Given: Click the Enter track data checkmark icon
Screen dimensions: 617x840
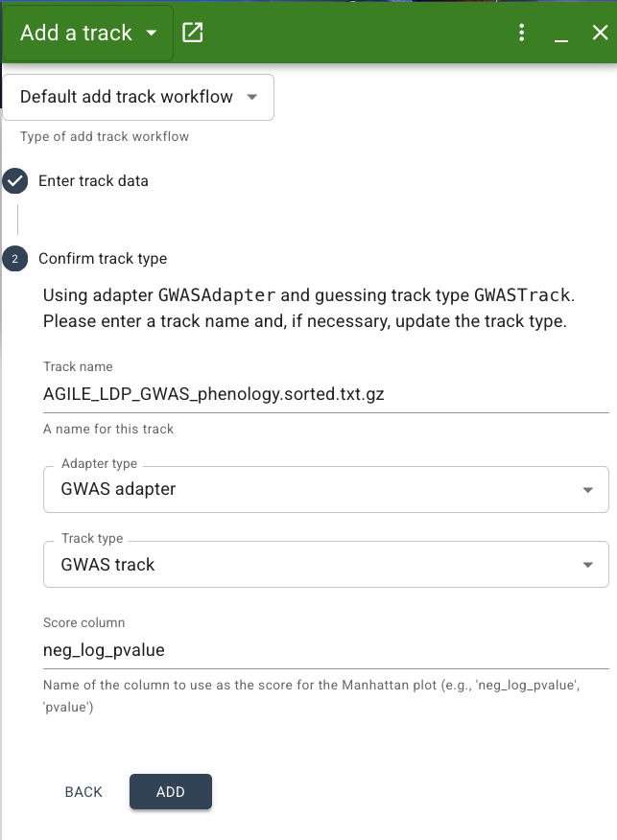Looking at the screenshot, I should click(13, 180).
